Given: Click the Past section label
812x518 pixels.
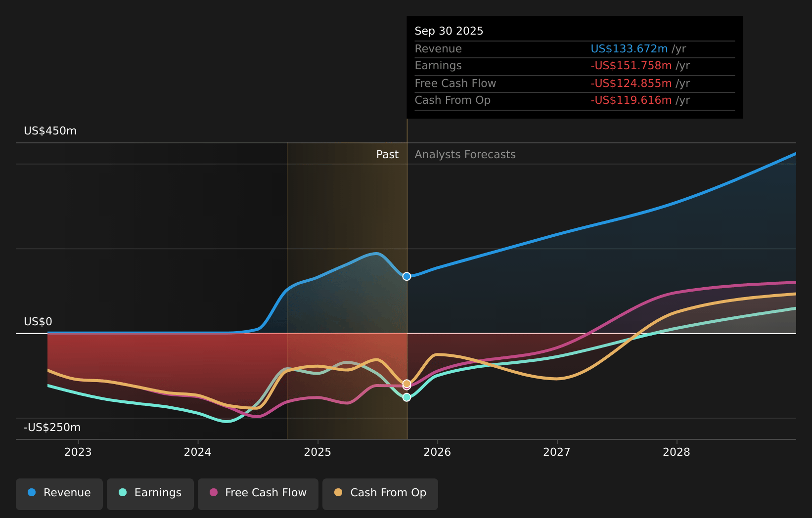Looking at the screenshot, I should click(387, 155).
